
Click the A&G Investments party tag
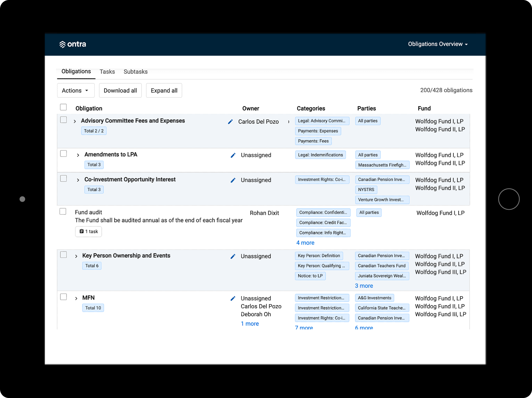pyautogui.click(x=374, y=298)
